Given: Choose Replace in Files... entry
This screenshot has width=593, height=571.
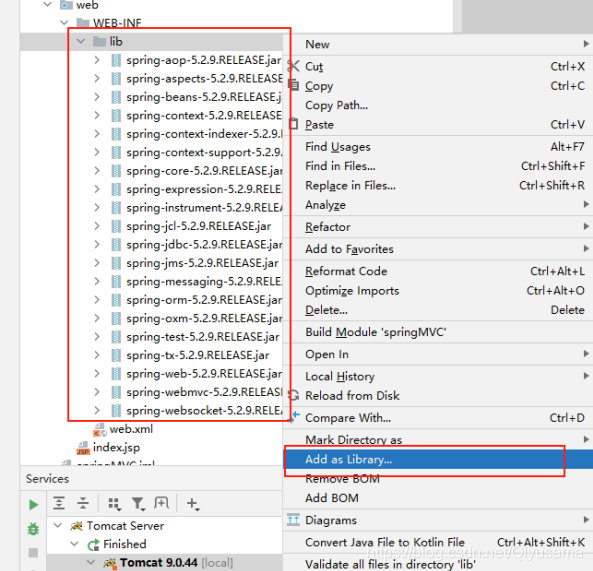Looking at the screenshot, I should [438, 185].
